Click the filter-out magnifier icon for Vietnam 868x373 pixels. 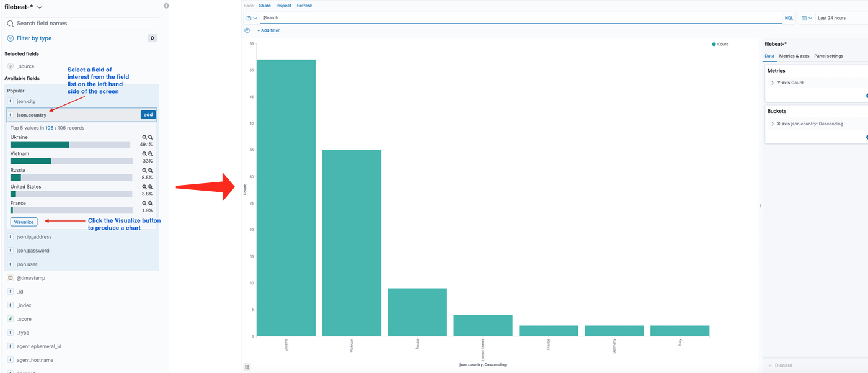(x=150, y=154)
